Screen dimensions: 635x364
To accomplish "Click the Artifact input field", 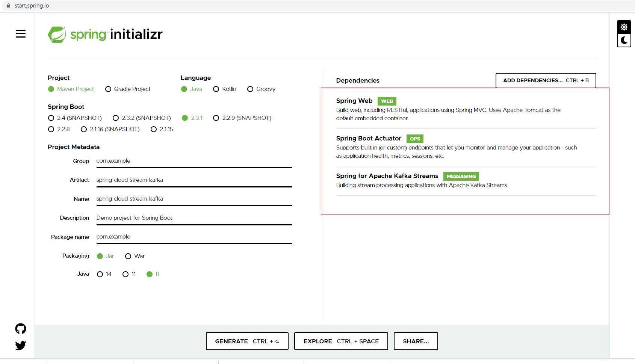I will [194, 180].
